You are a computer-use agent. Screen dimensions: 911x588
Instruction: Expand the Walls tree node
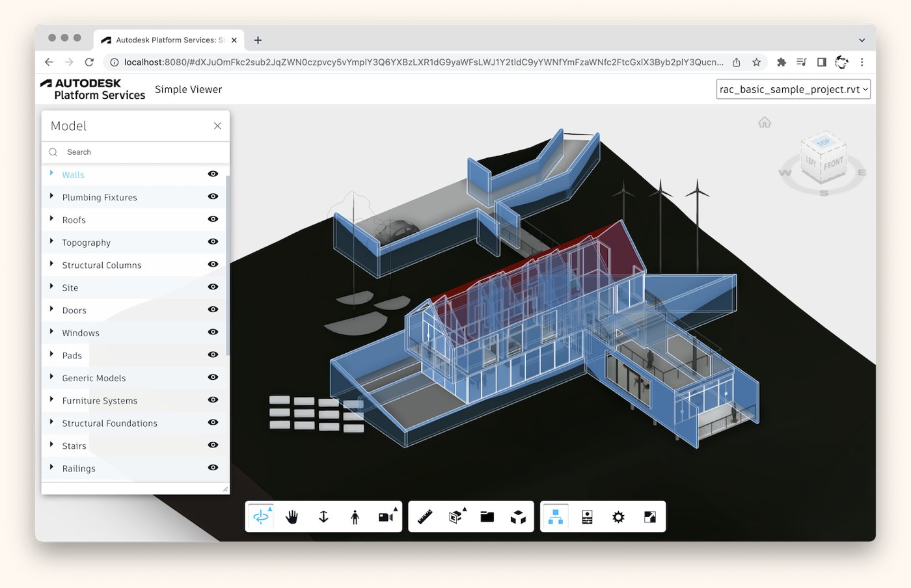pyautogui.click(x=51, y=173)
